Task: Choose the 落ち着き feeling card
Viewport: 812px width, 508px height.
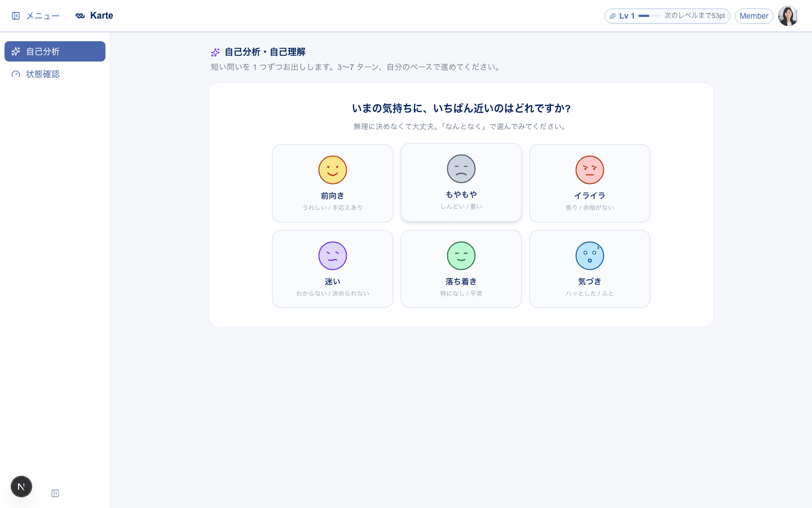Action: [x=461, y=269]
